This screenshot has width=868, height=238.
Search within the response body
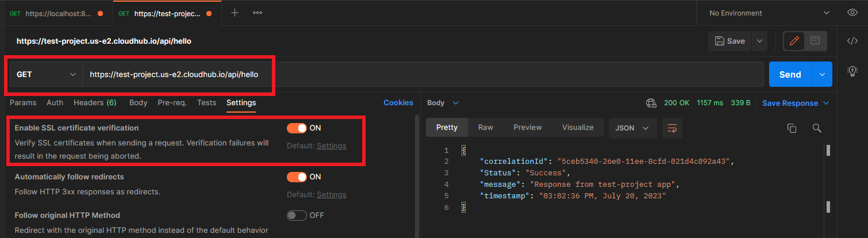coord(817,128)
